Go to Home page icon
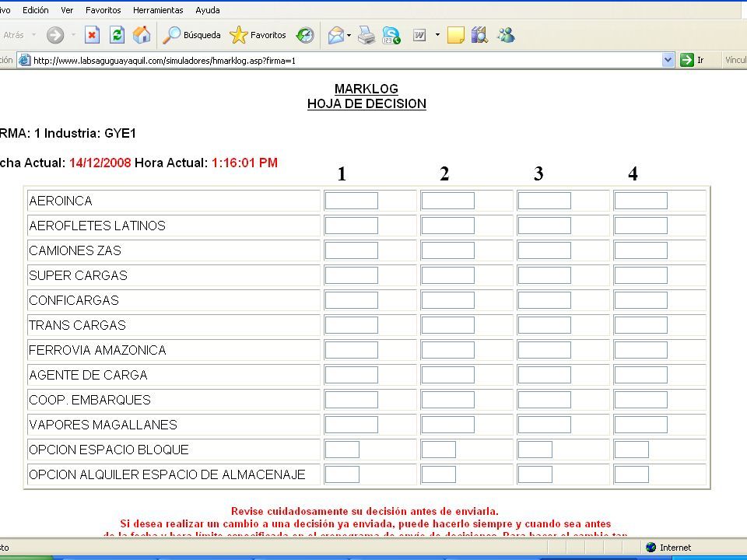 coord(142,35)
